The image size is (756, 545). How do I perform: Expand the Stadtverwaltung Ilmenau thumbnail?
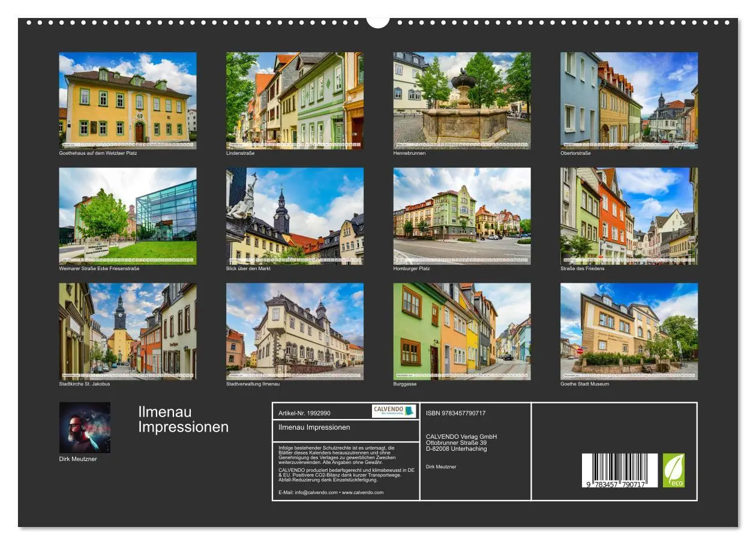click(x=295, y=331)
